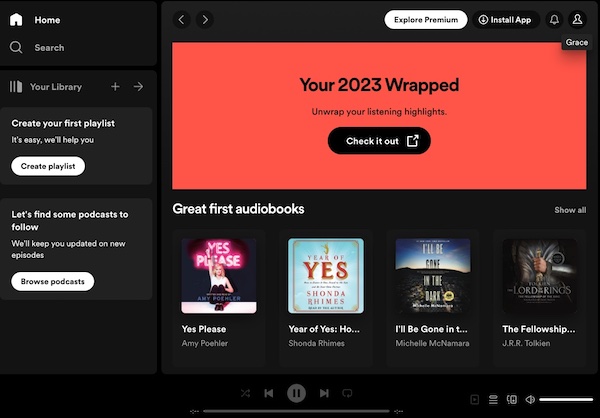The width and height of the screenshot is (600, 418).
Task: Click the Create playlist button
Action: coord(48,166)
